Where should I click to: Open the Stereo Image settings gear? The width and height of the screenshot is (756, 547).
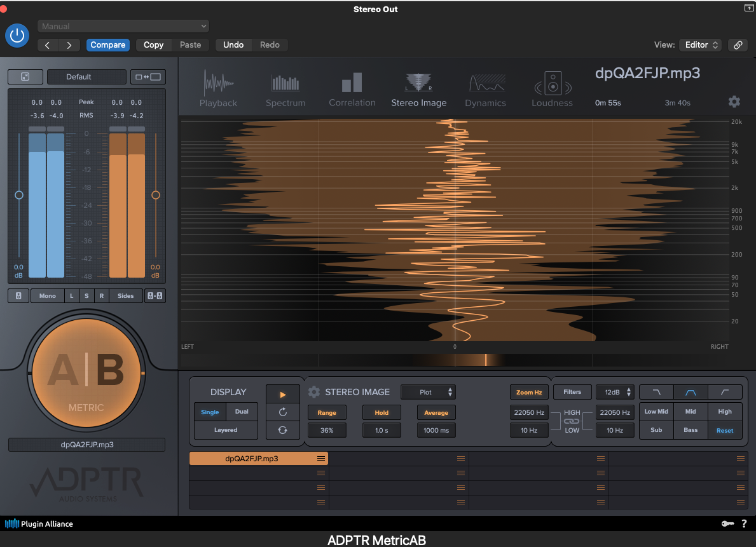click(314, 392)
